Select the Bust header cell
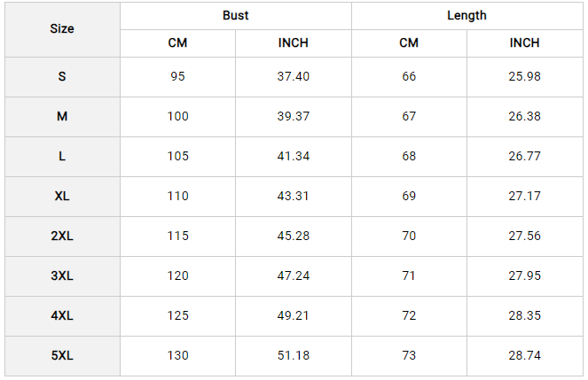This screenshot has height=380, width=588. tap(236, 16)
